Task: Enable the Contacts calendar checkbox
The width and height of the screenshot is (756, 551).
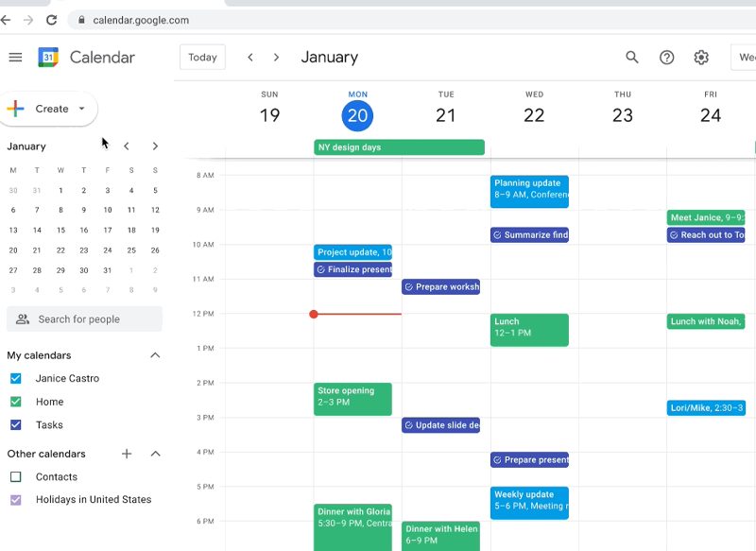Action: pos(15,477)
